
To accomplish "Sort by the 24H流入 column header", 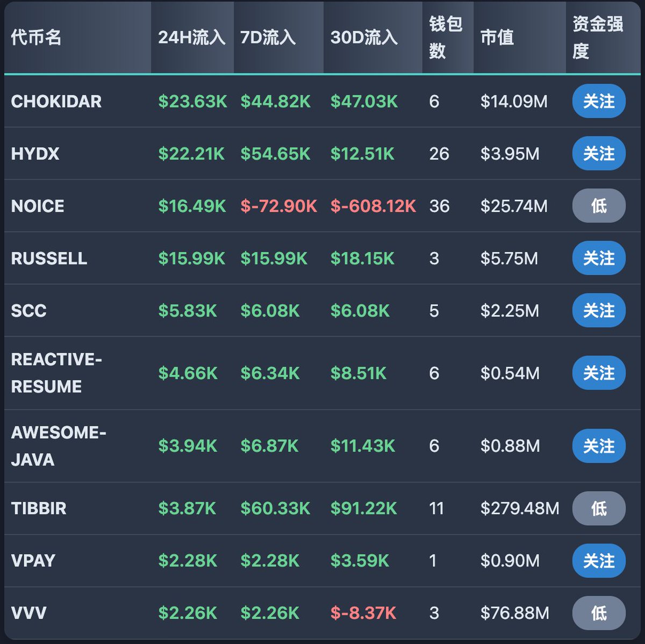I will [x=191, y=38].
